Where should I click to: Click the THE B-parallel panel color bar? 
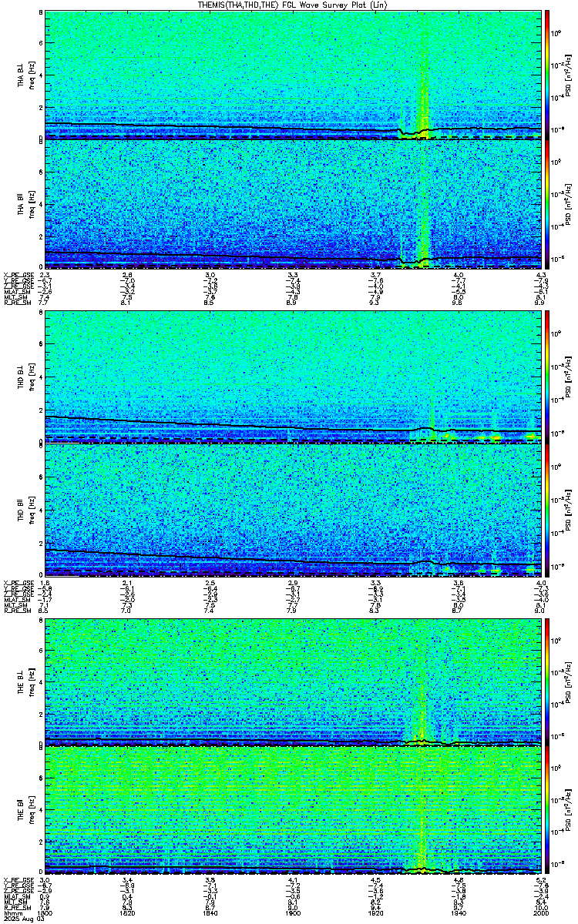click(x=547, y=809)
